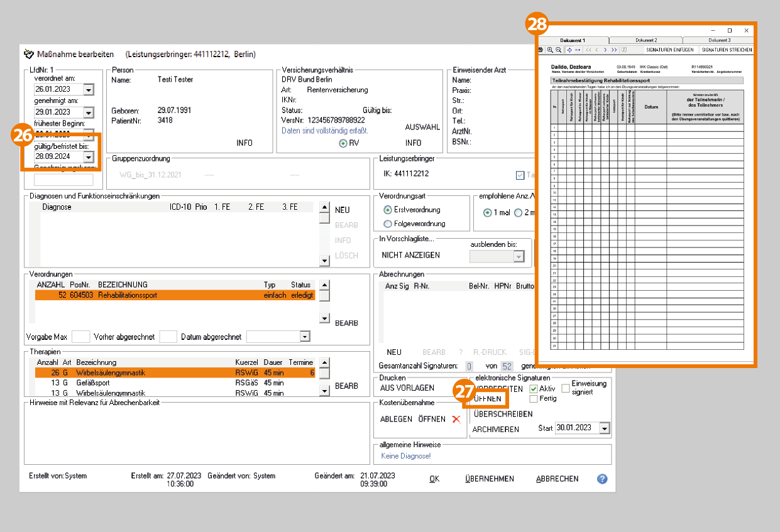Open the Start date dropdown 30.01.2023

tap(605, 428)
